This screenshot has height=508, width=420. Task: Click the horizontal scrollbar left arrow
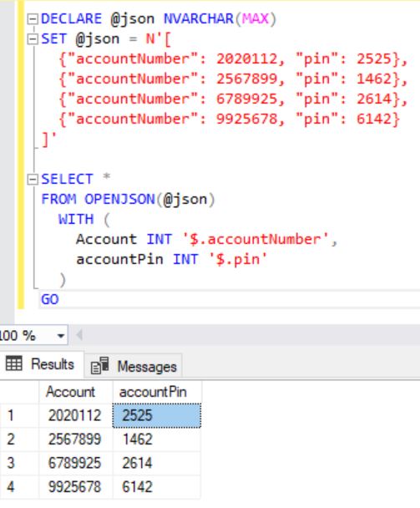(x=79, y=335)
